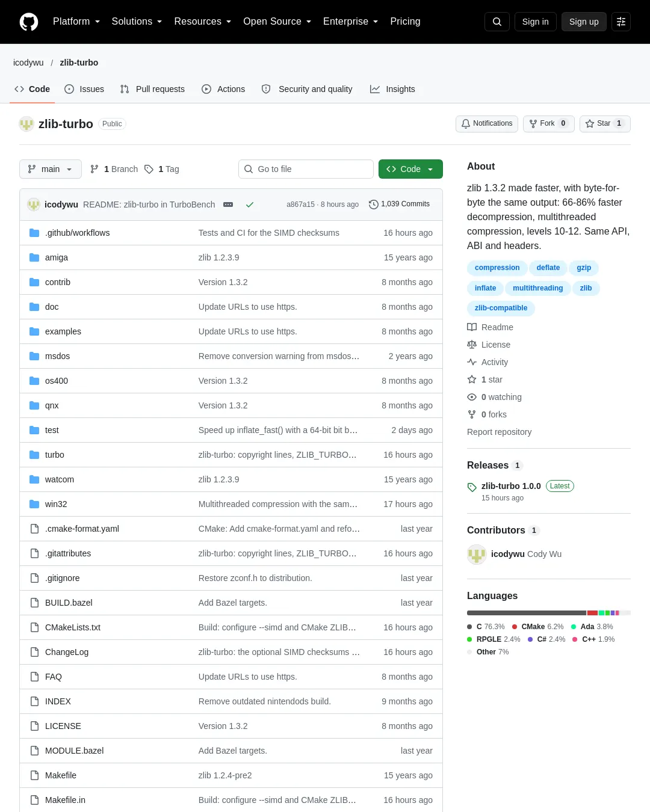Click the branch icon next to 1 Branch
Screen dimensions: 650x812
coord(94,169)
